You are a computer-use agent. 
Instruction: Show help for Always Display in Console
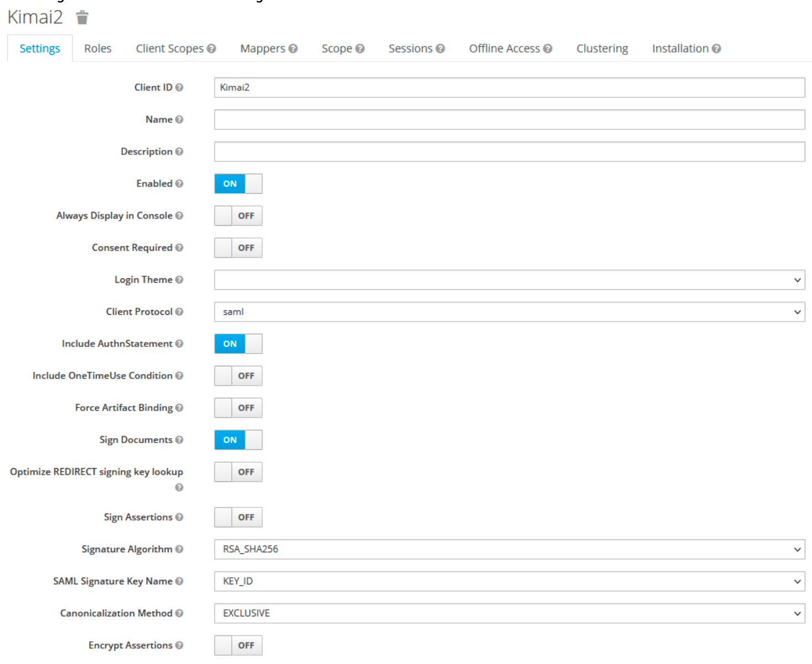point(179,216)
